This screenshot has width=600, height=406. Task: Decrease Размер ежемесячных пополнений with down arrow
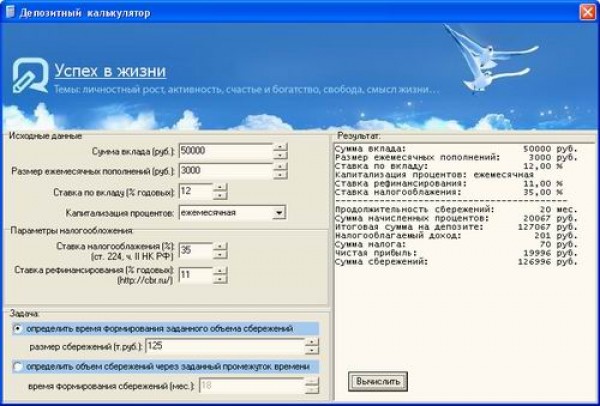click(280, 175)
